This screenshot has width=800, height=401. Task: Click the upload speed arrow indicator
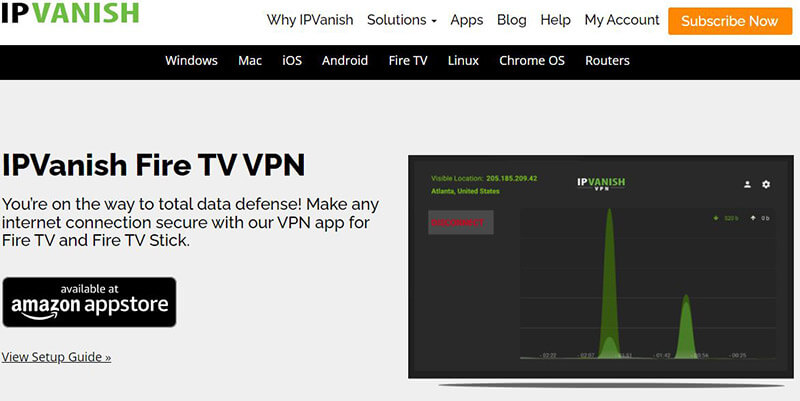753,218
